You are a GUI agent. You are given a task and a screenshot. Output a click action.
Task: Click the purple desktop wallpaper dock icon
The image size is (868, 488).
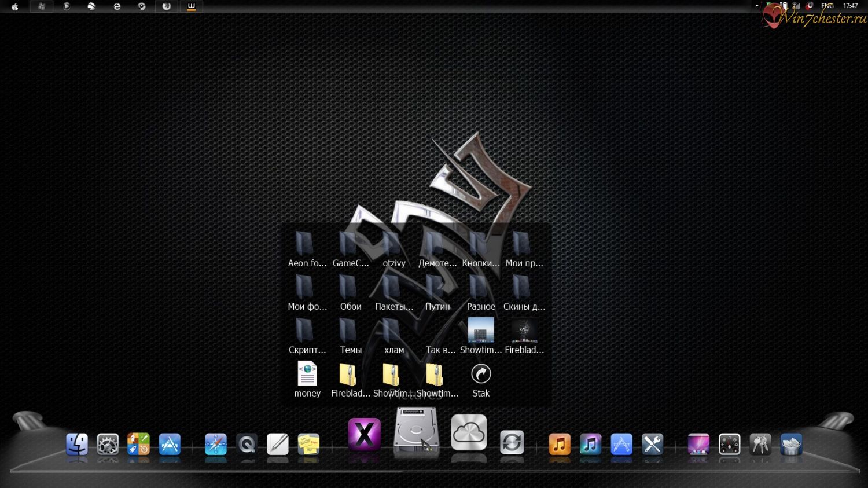pyautogui.click(x=698, y=445)
